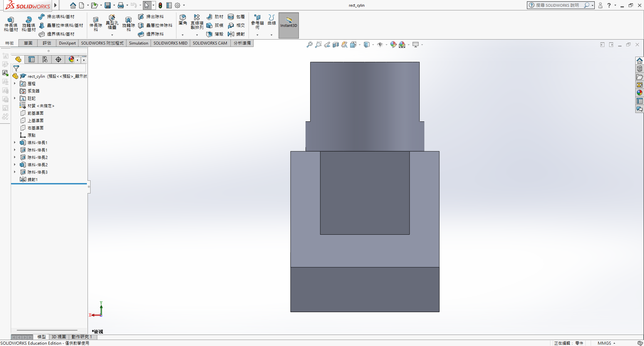Select the 拔模 draft tool
Image resolution: width=644 pixels, height=346 pixels.
(x=215, y=25)
